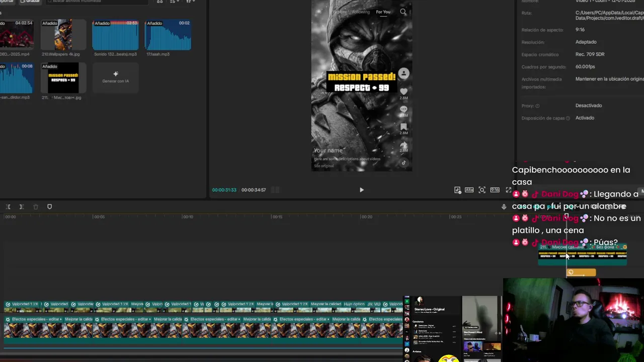Select the orange effect clip on timeline
This screenshot has width=644, height=362.
[x=582, y=273]
